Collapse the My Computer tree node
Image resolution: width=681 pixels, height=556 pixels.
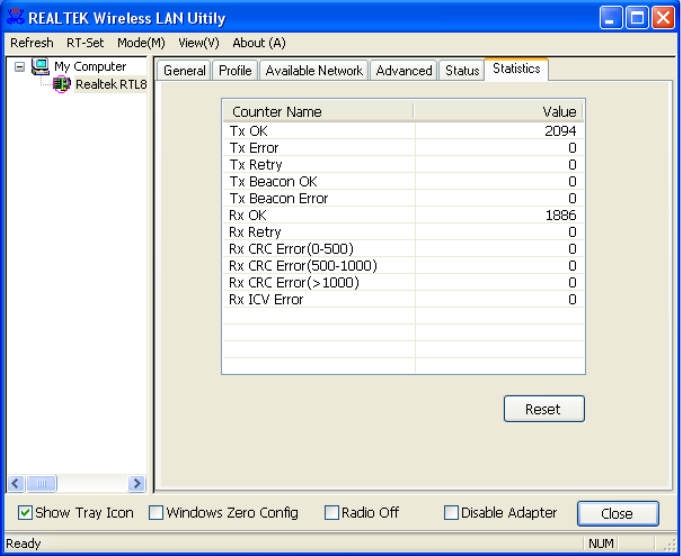[20, 67]
